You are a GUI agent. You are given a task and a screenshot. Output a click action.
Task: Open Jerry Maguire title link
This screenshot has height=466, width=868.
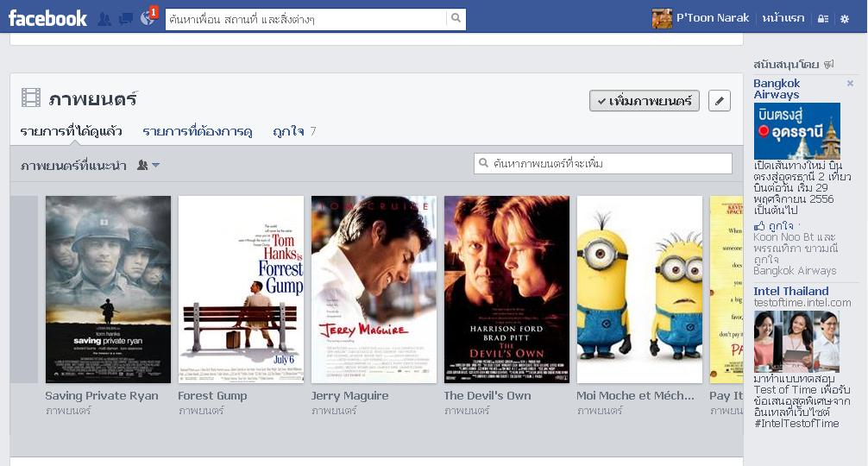point(349,396)
